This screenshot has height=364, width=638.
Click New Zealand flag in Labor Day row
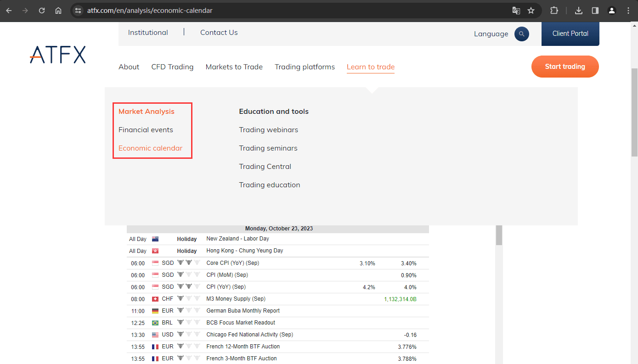coord(155,239)
